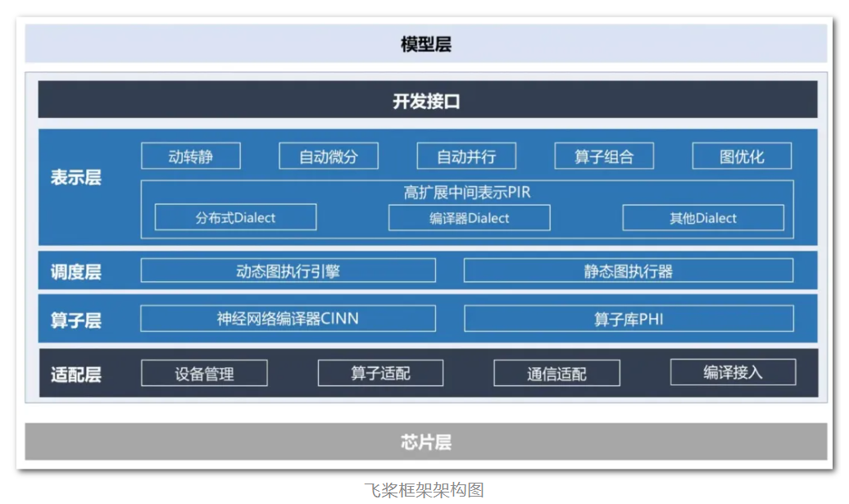The height and width of the screenshot is (504, 849).
Task: Click the 算子组合 box
Action: (604, 156)
